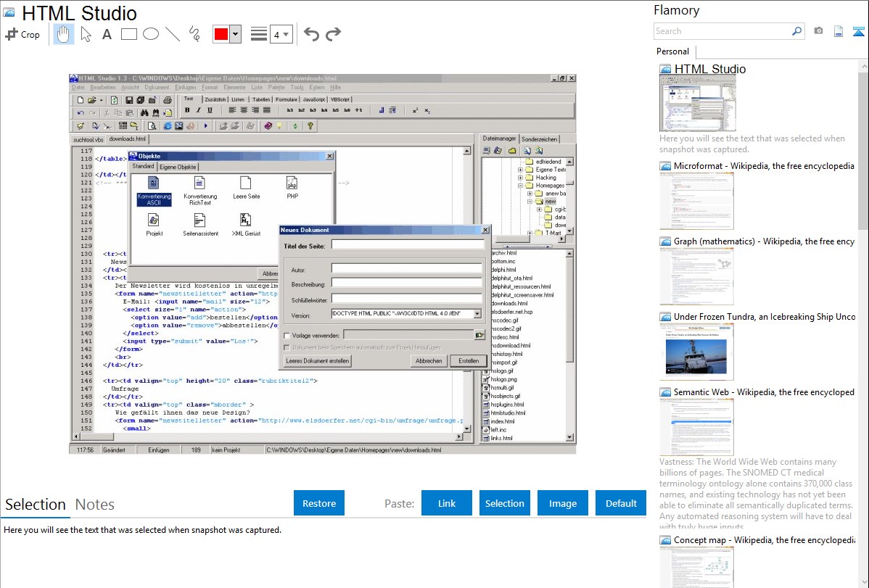Click the underline U icon in HTML Studio screenshot

pos(210,110)
